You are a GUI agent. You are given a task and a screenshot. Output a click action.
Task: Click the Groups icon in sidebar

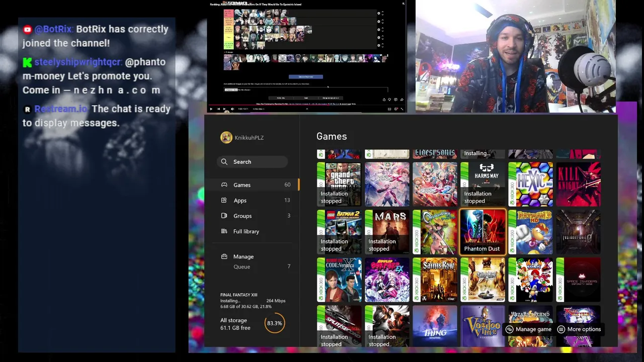[224, 216]
